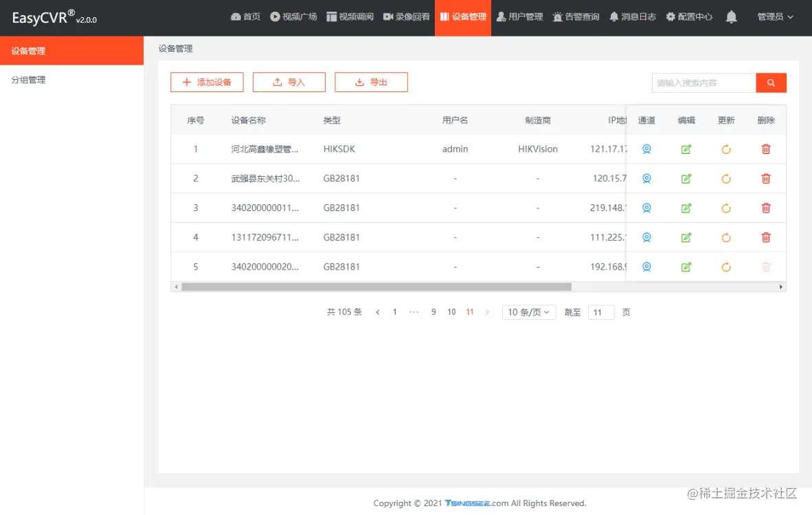Go to previous page arrow
The image size is (812, 515).
378,312
